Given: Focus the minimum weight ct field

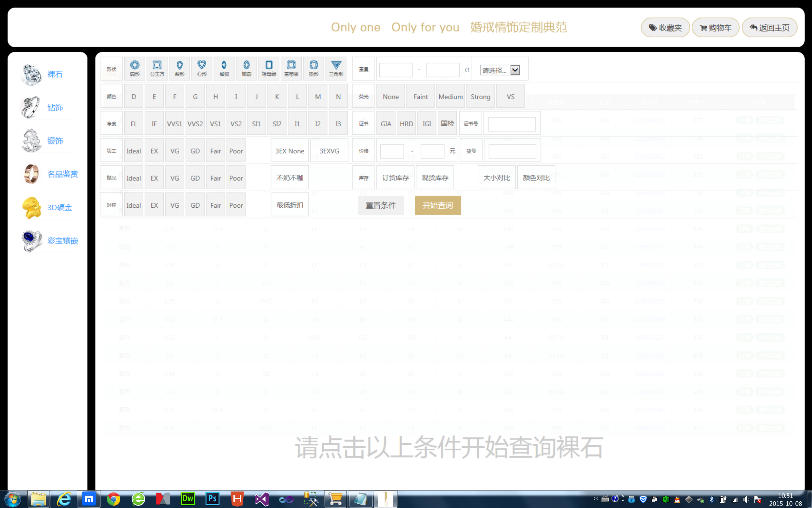Looking at the screenshot, I should coord(396,70).
